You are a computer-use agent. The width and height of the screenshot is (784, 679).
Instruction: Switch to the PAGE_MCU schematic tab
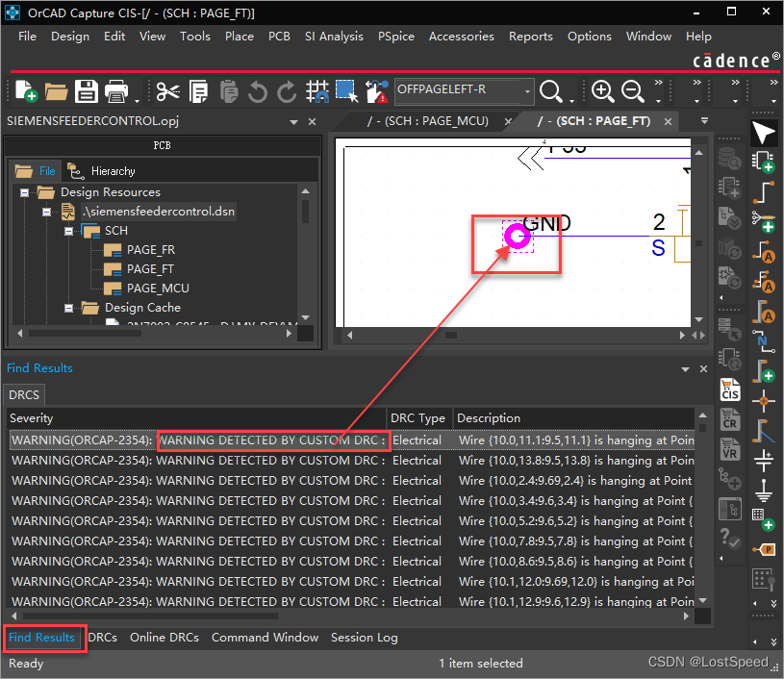(427, 121)
